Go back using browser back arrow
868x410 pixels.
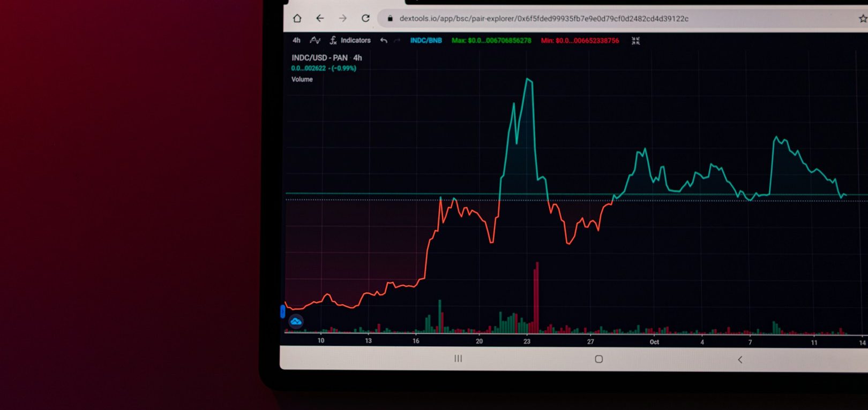320,18
